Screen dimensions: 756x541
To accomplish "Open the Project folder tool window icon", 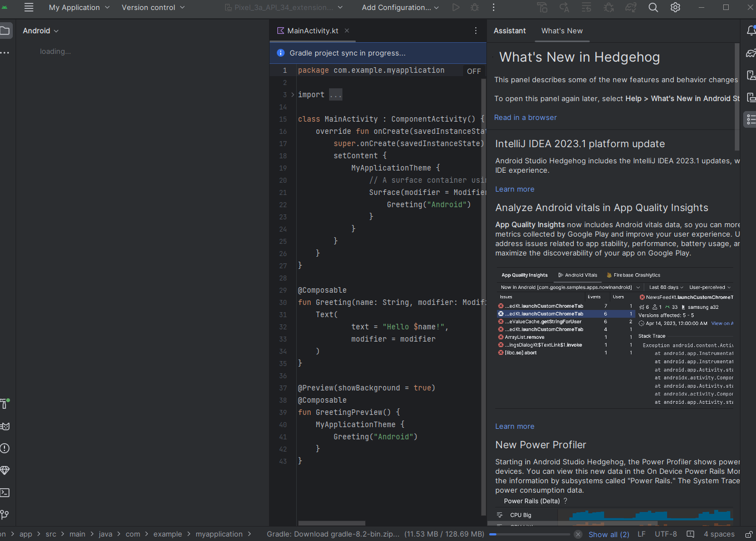I will 5,31.
